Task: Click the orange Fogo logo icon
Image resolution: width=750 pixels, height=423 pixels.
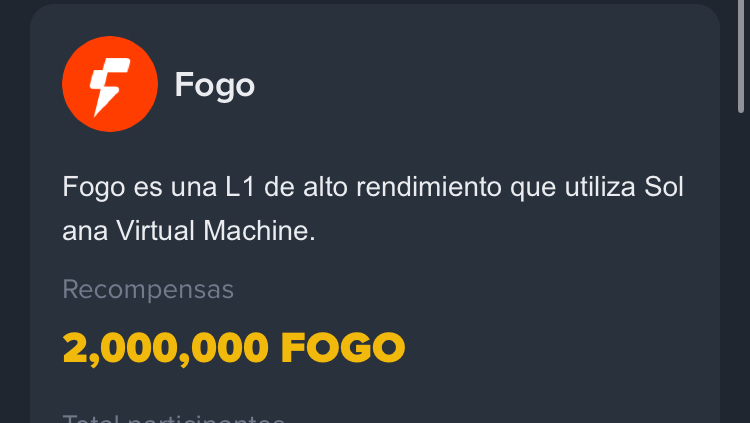Action: [110, 84]
